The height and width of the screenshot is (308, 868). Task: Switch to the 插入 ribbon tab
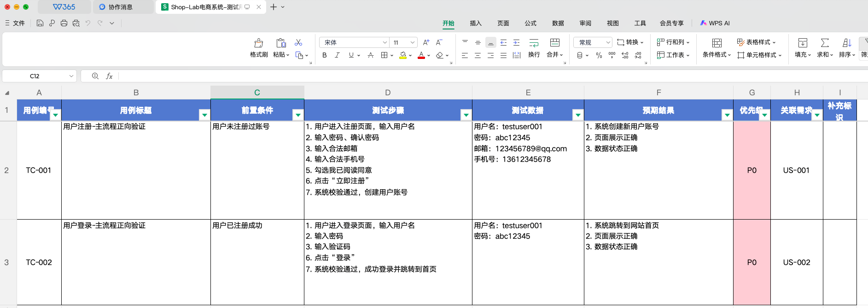(476, 23)
